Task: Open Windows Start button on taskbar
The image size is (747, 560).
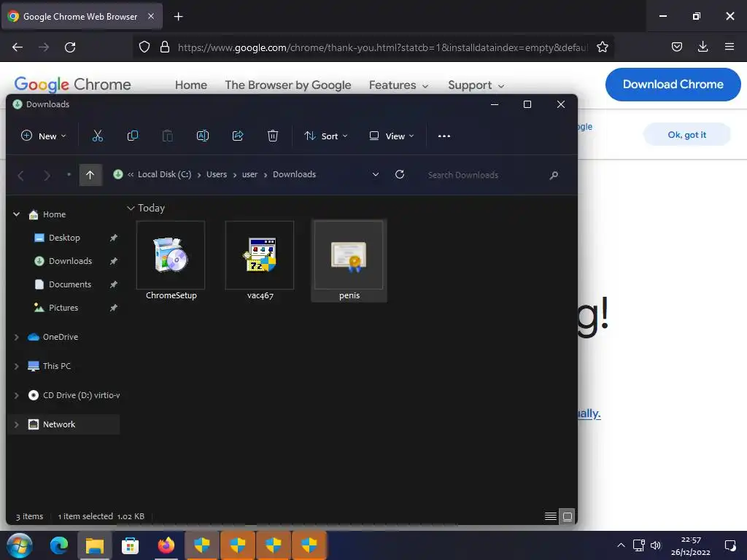Action: point(20,545)
